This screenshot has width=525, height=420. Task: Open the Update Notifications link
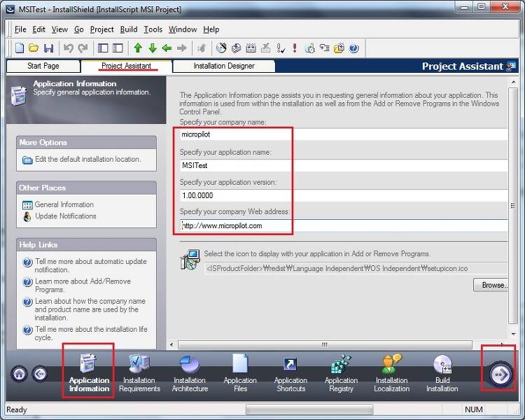click(x=66, y=216)
